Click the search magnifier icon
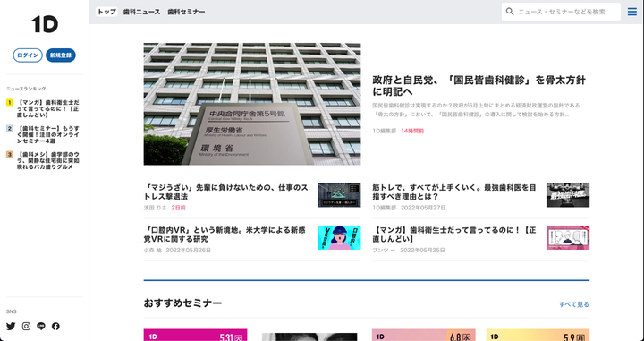Screen dimensions: 644x341 point(510,12)
